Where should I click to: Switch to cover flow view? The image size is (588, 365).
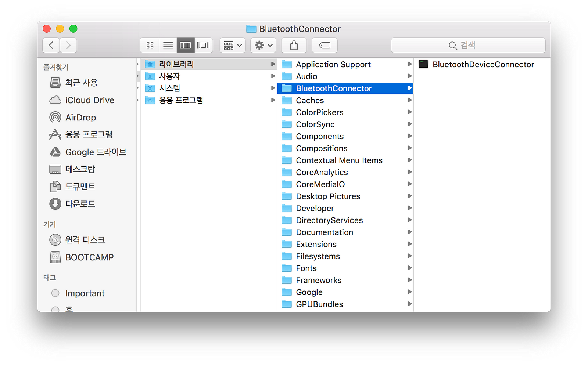[x=204, y=45]
